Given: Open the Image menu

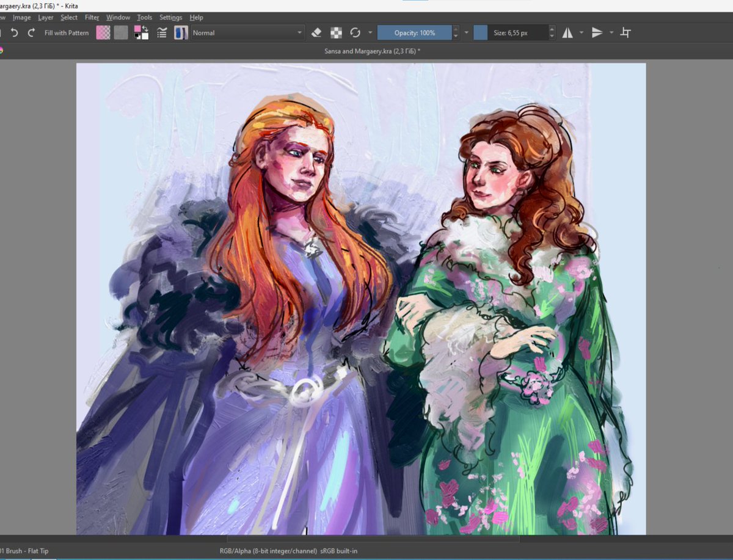Looking at the screenshot, I should (21, 18).
